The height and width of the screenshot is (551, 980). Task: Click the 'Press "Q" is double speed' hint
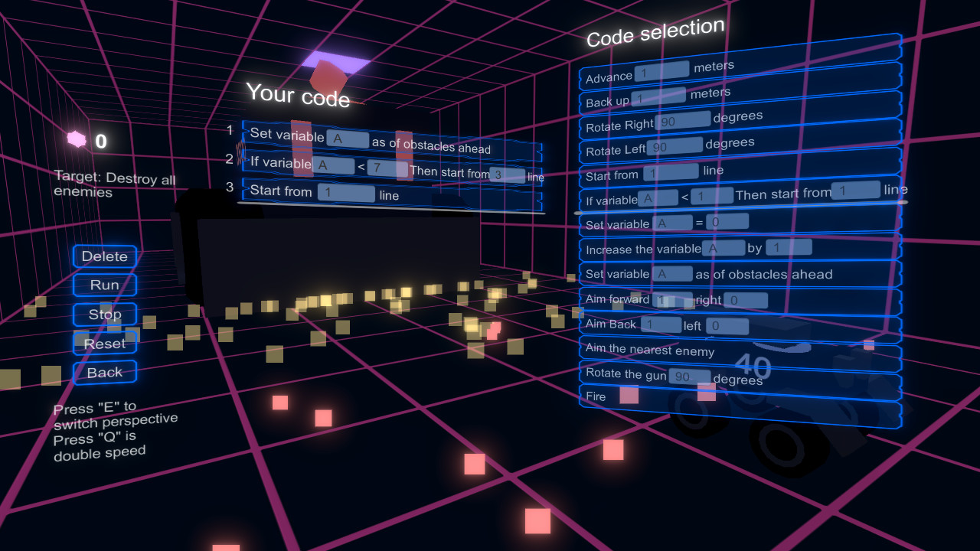[100, 446]
